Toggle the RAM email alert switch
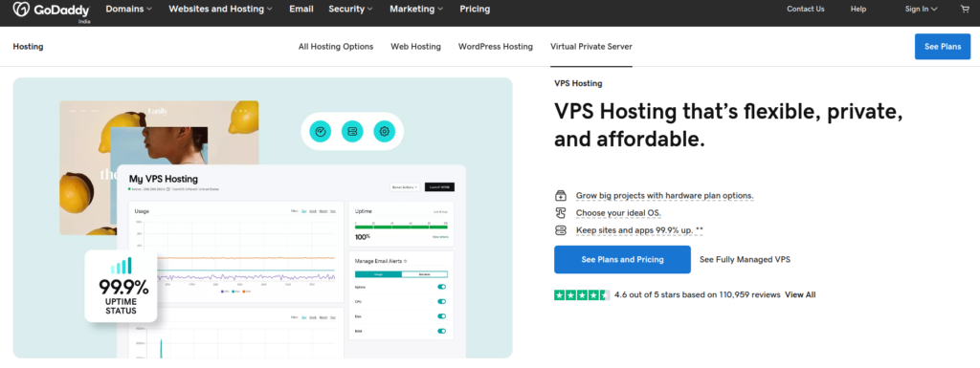 tap(442, 331)
